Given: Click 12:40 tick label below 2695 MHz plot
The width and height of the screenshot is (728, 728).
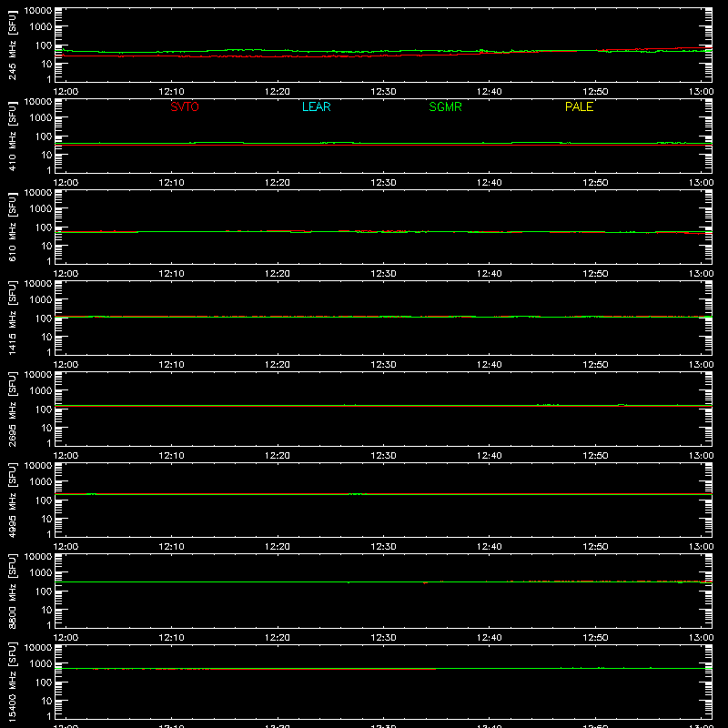Looking at the screenshot, I should pos(490,456).
